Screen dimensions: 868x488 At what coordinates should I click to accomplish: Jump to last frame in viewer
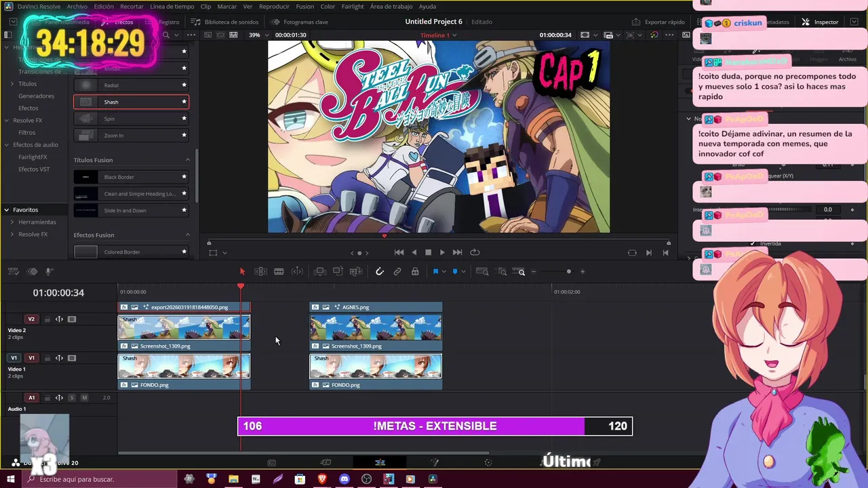[457, 252]
